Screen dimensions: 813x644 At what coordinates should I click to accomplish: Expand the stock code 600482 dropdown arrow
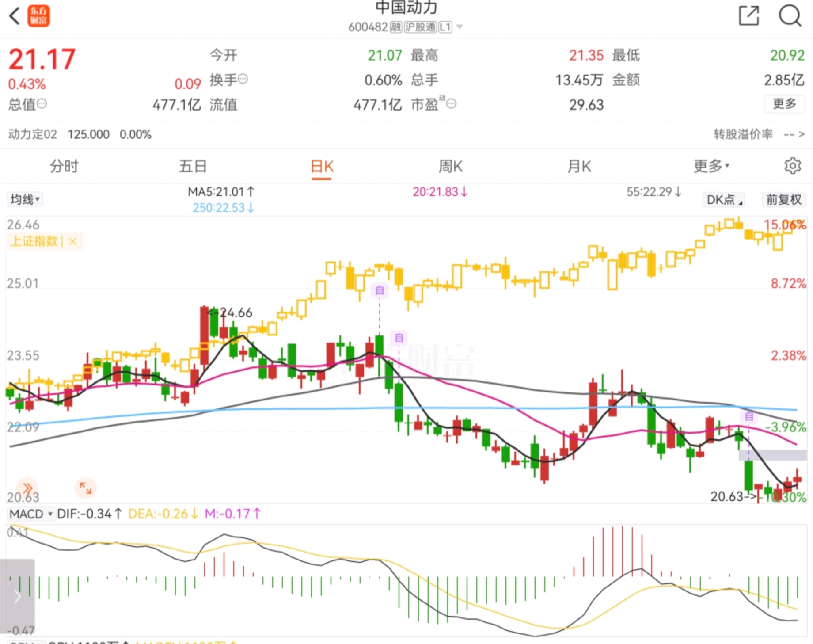pyautogui.click(x=460, y=27)
